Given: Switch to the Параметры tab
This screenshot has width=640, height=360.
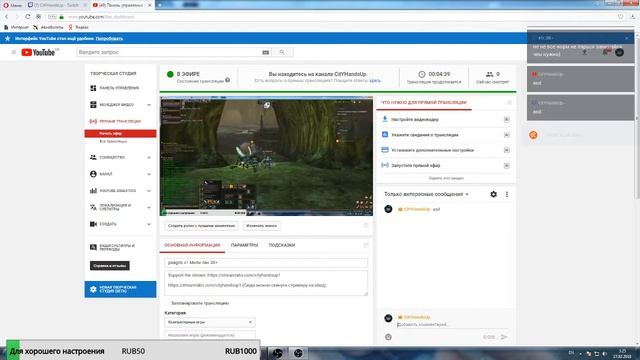Looking at the screenshot, I should coord(244,245).
